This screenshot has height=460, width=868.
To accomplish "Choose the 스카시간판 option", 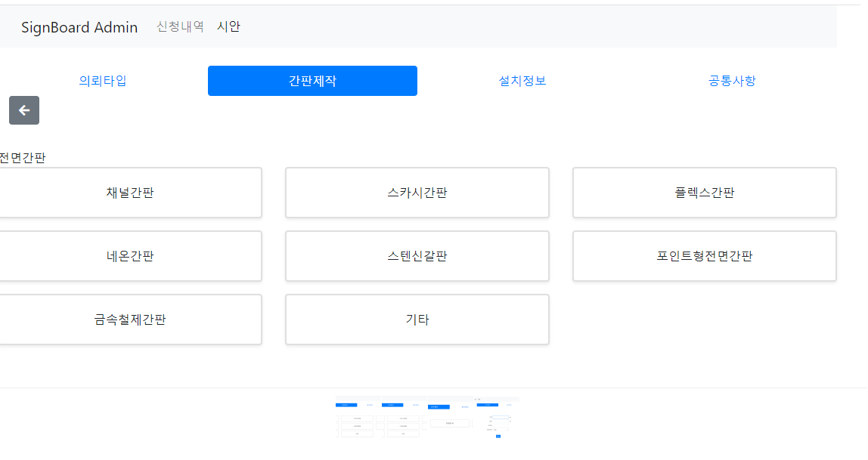I will pos(417,193).
